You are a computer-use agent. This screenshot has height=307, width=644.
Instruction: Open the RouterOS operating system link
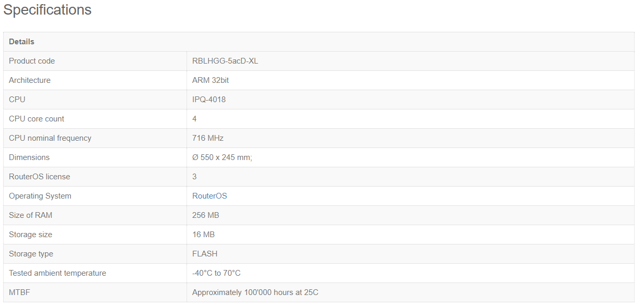pyautogui.click(x=209, y=196)
